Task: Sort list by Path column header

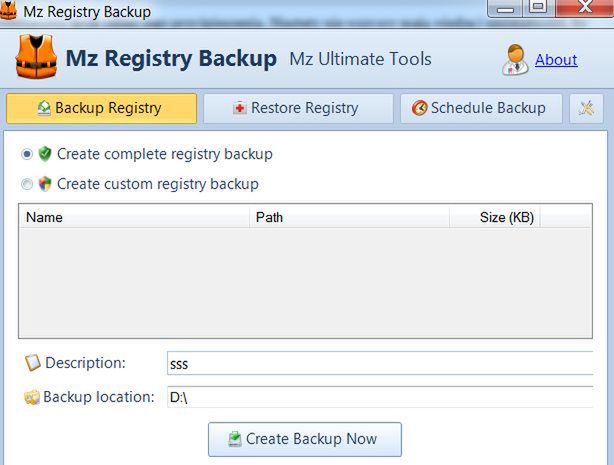Action: click(x=349, y=217)
